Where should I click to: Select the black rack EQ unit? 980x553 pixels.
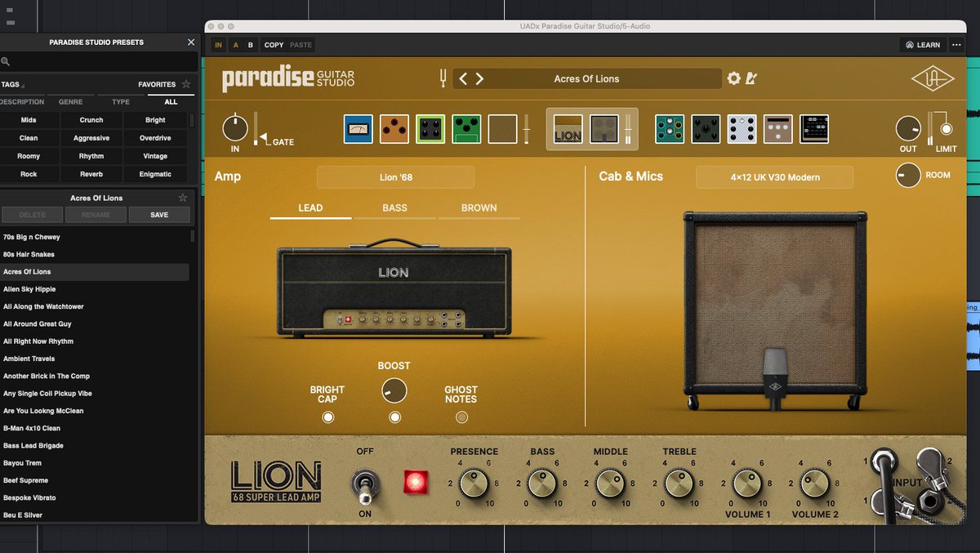coord(814,129)
